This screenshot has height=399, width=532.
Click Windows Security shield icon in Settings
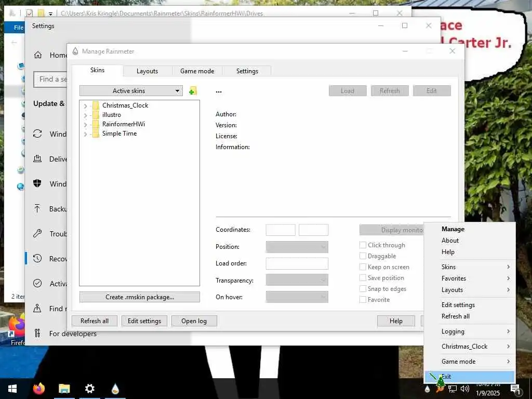pos(37,183)
